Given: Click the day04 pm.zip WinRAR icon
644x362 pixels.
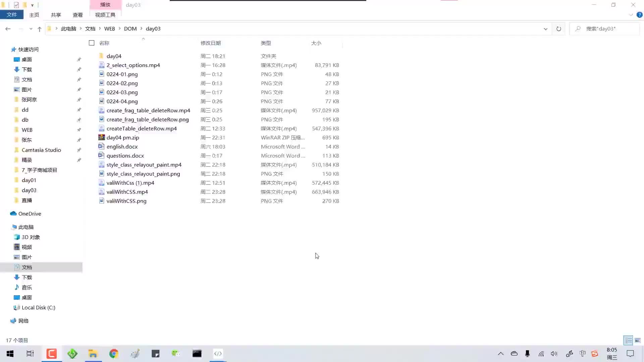Looking at the screenshot, I should point(101,137).
